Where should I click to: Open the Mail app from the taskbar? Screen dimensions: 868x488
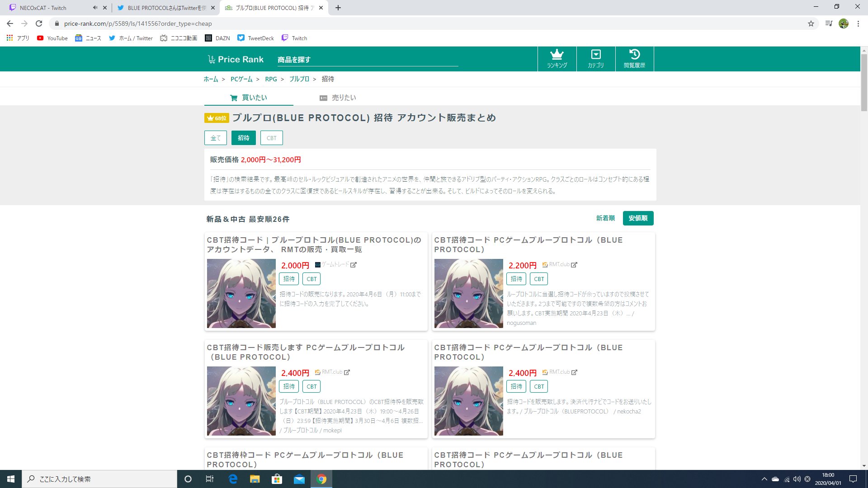[299, 479]
